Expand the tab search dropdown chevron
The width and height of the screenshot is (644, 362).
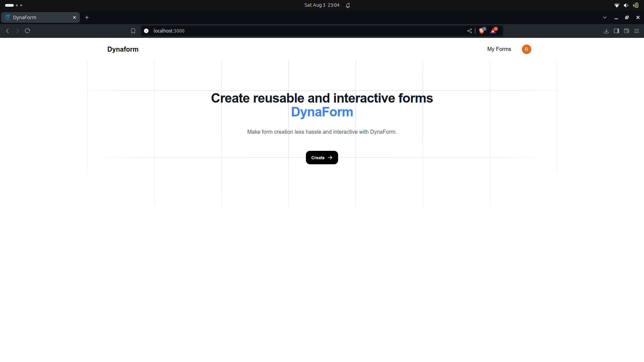pyautogui.click(x=605, y=17)
